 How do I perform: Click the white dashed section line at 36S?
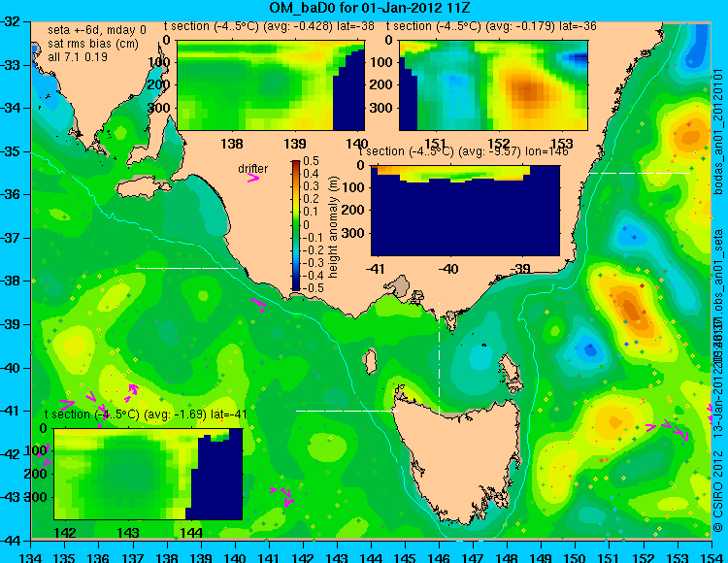[640, 173]
